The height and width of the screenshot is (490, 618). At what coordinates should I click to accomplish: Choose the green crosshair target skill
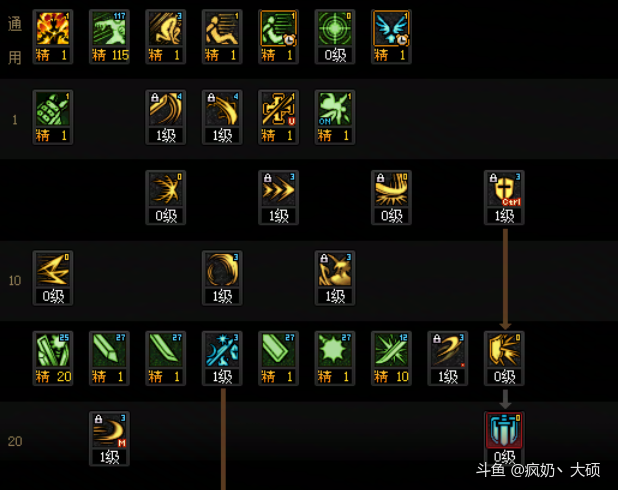[335, 28]
